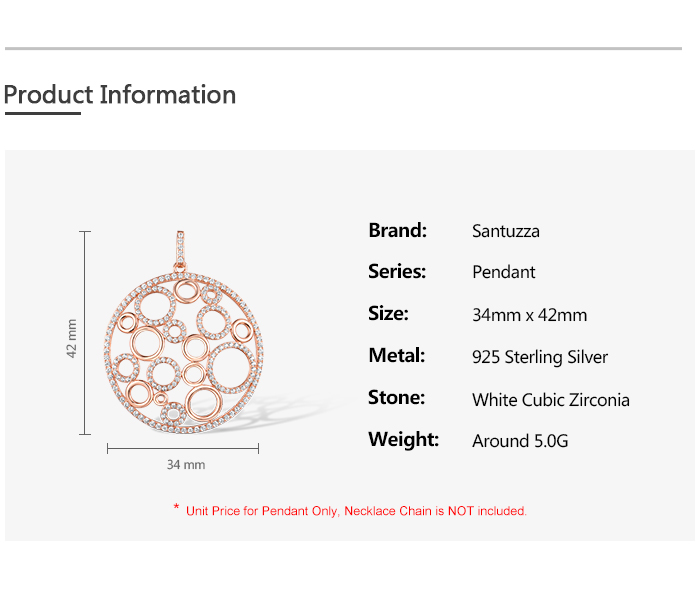Viewport: 700px width, 589px height.
Task: Click the Series: label
Action: point(397,272)
